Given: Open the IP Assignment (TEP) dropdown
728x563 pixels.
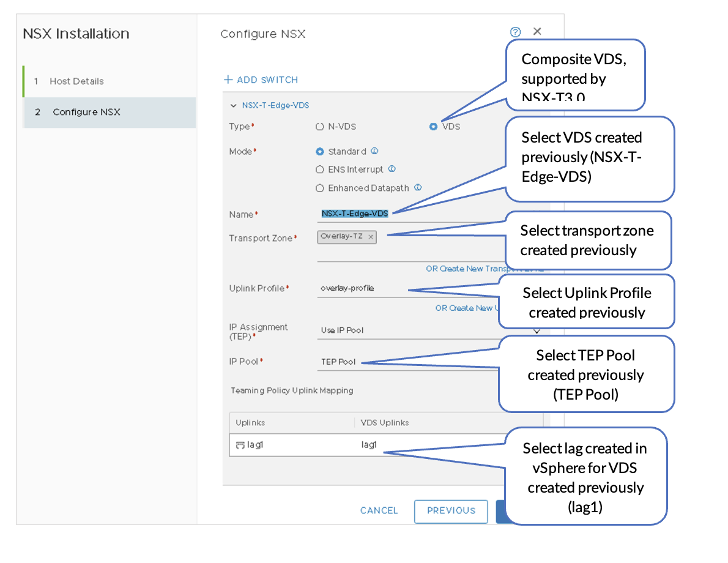Looking at the screenshot, I should (537, 330).
